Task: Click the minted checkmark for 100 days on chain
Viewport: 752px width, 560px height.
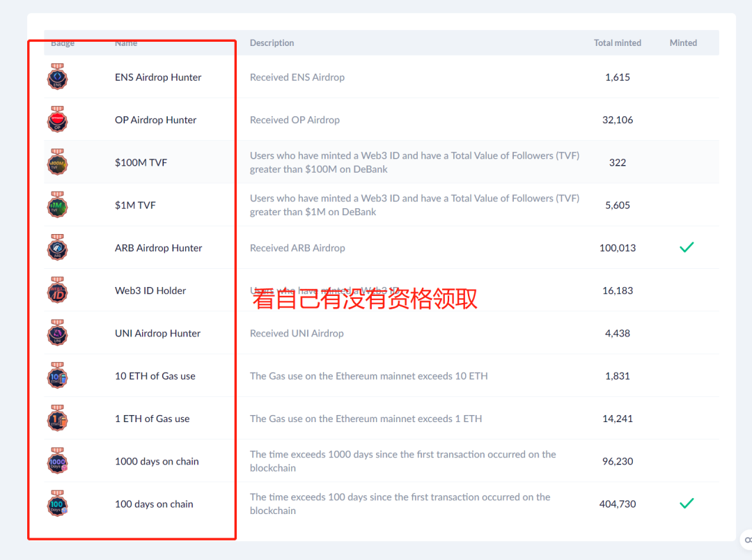Action: click(x=687, y=504)
